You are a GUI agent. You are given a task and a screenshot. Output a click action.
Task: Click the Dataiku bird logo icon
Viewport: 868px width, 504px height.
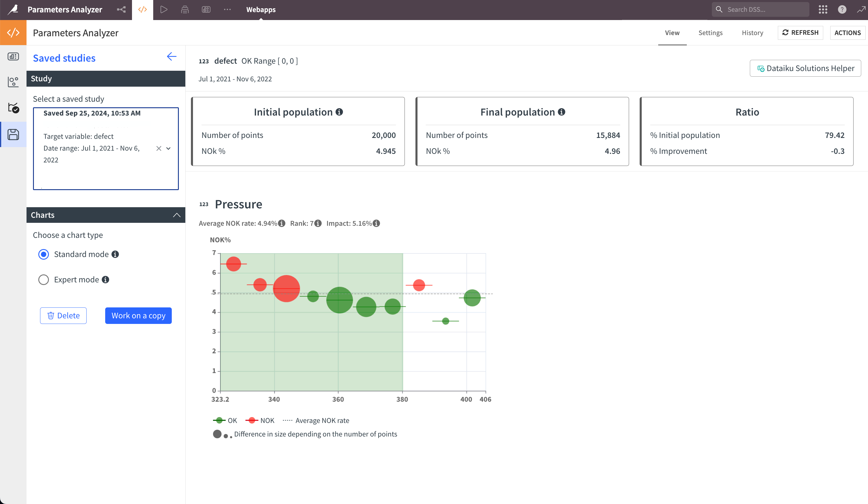(13, 9)
